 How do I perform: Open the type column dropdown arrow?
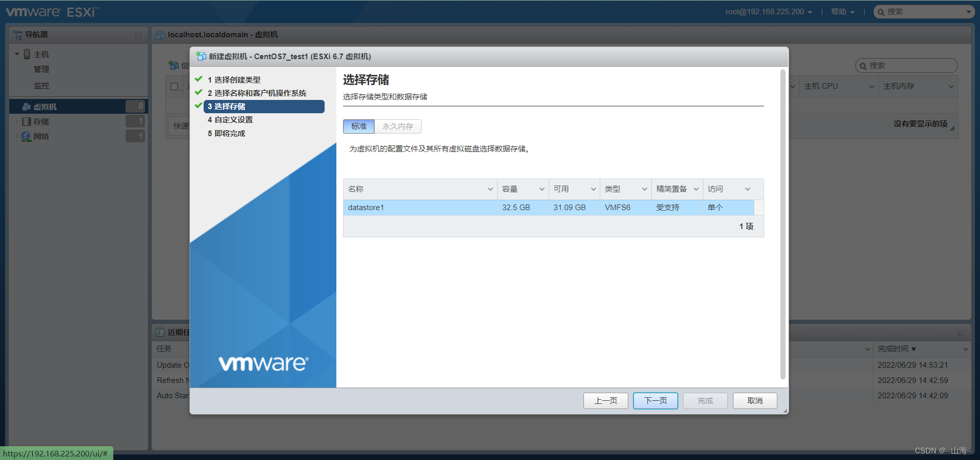coord(645,189)
